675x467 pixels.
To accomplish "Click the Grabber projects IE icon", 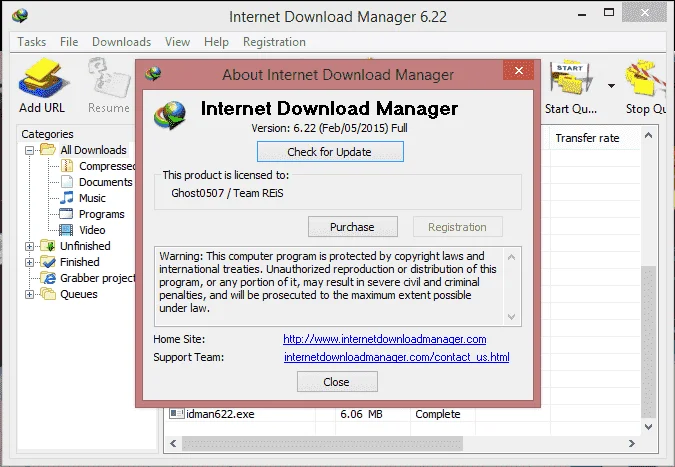I will [x=49, y=278].
